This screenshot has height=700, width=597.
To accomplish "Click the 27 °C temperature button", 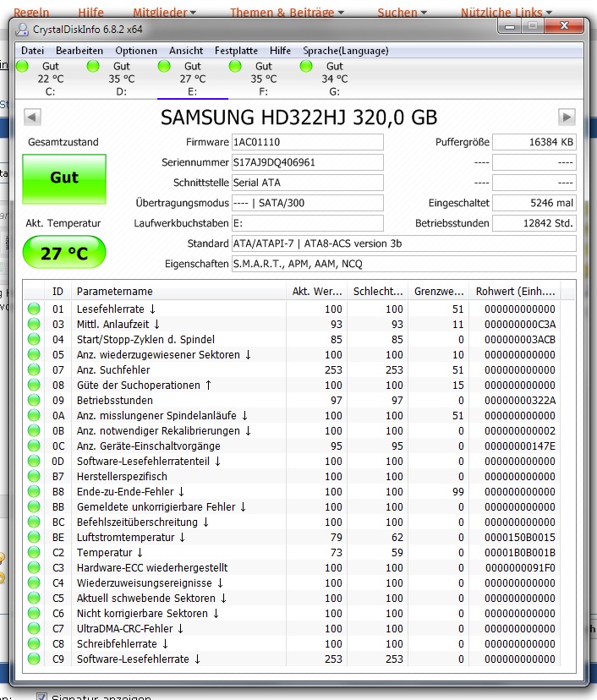I will tap(64, 252).
